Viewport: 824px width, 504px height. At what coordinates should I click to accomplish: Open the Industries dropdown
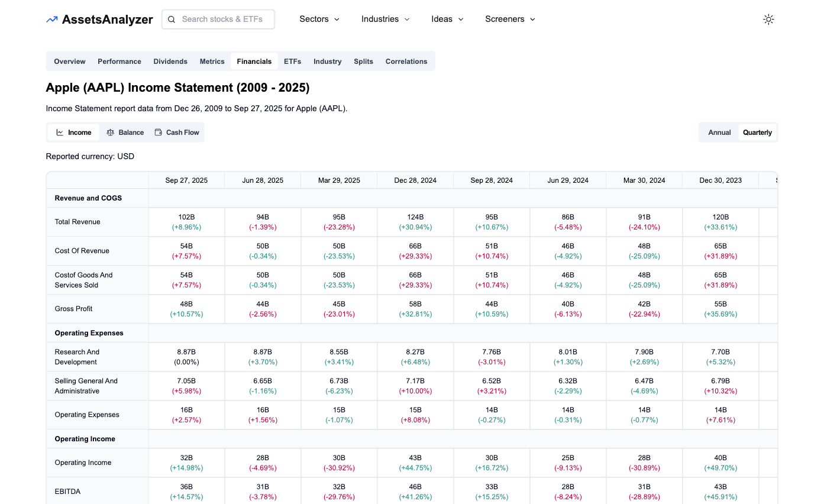coord(385,19)
